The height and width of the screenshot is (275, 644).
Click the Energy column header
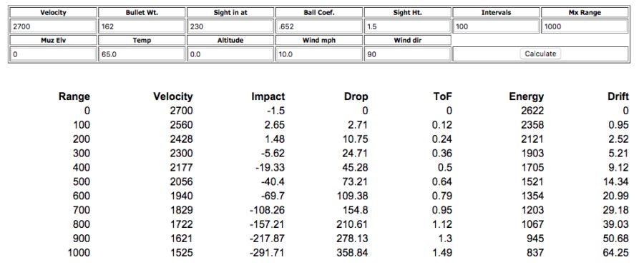[x=527, y=96]
